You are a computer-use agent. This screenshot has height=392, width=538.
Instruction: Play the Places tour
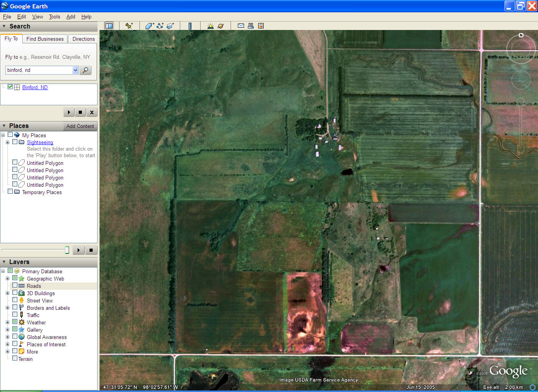coord(78,250)
